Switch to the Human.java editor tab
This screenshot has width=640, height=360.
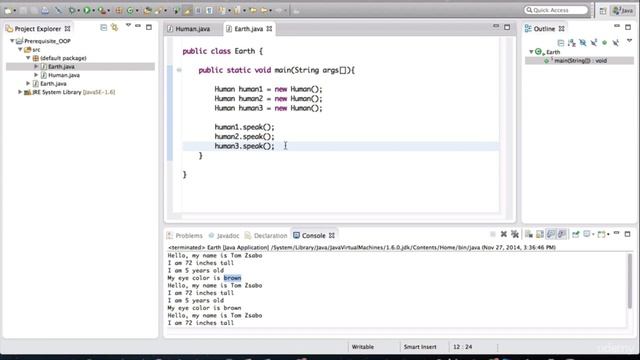(x=189, y=29)
